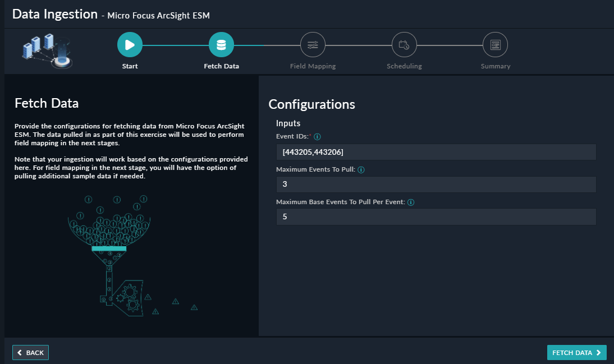Show info tooltip icon for Event IDs
The height and width of the screenshot is (364, 614).
318,136
